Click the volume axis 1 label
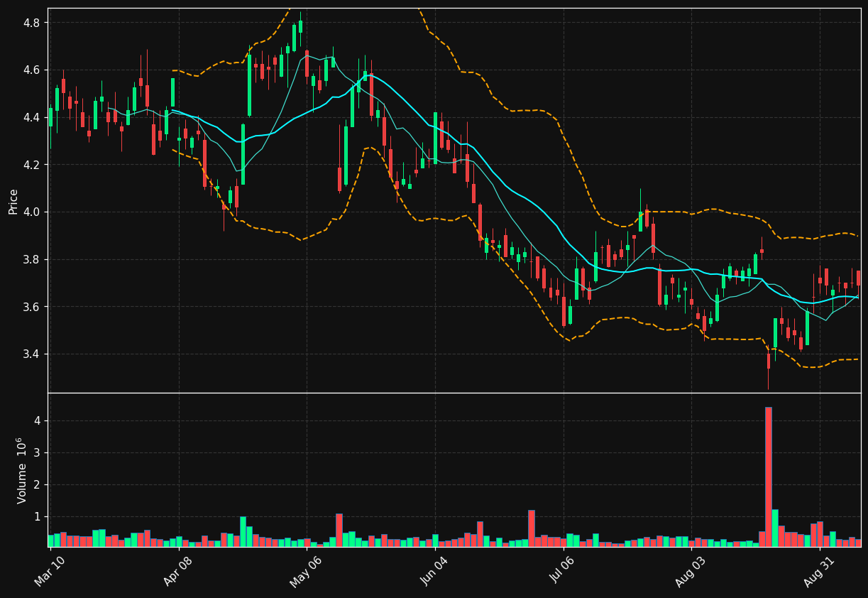This screenshot has height=598, width=868. point(37,516)
